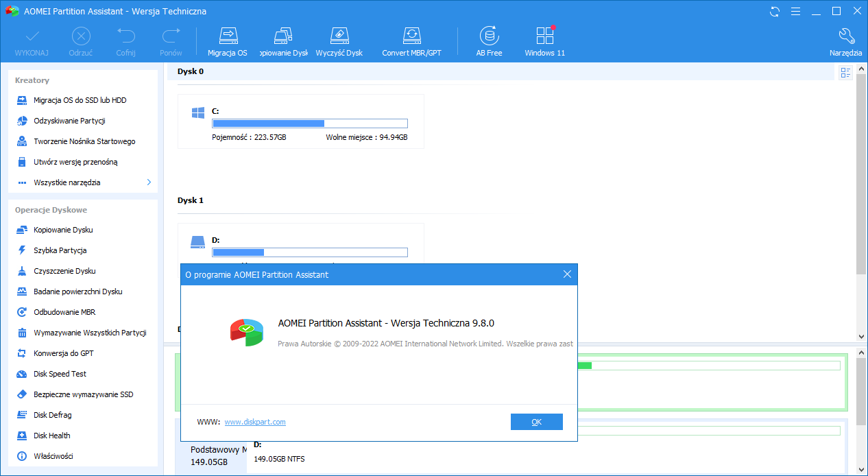Select Bezpieczne wymazywanie SSD

click(x=83, y=394)
